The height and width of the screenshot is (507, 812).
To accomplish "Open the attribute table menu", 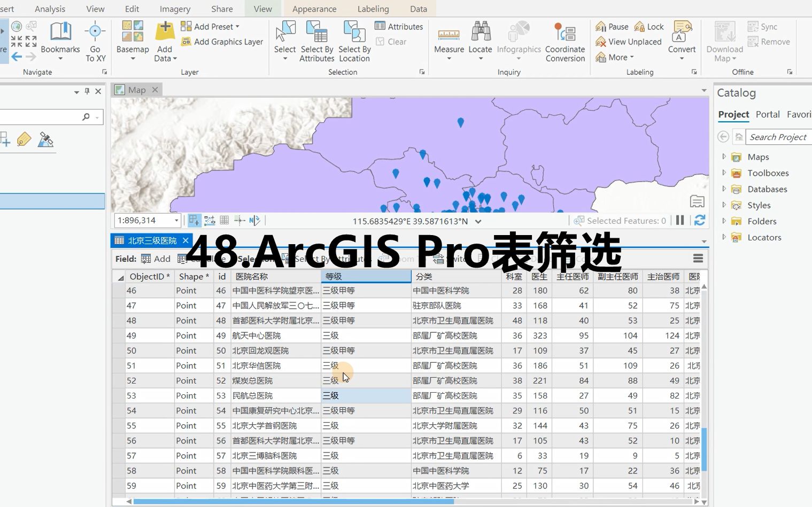I will [x=698, y=259].
